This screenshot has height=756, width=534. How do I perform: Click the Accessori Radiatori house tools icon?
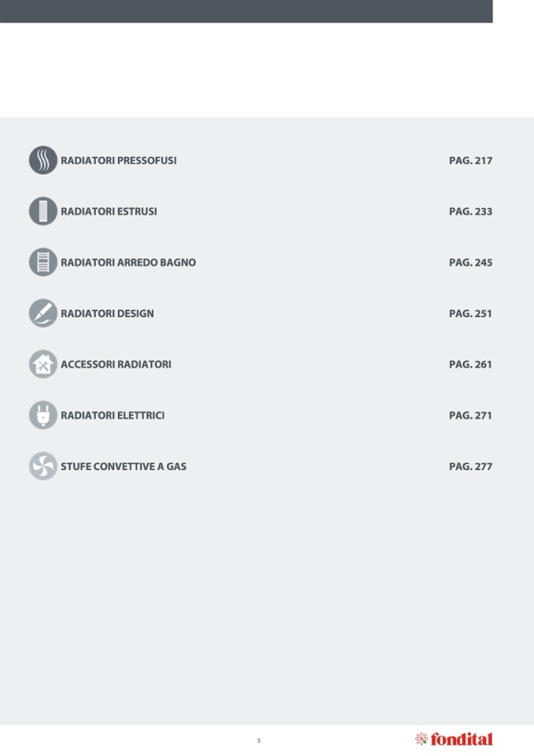[x=43, y=364]
